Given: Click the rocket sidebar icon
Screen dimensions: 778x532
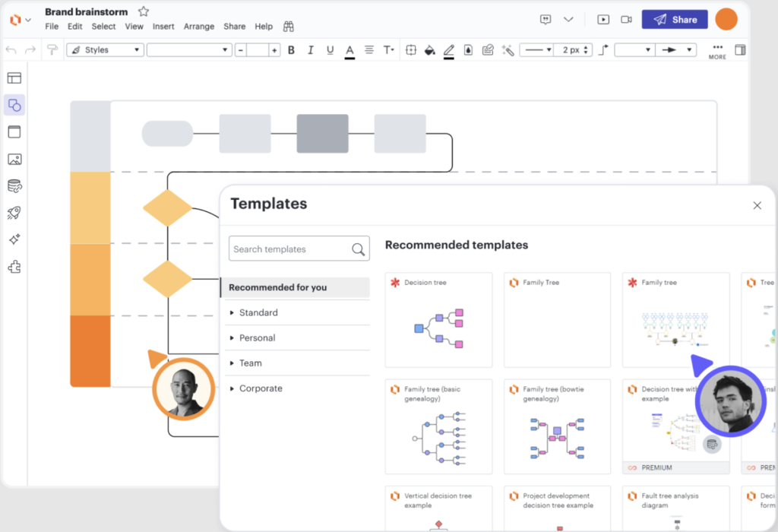Looking at the screenshot, I should 14,213.
